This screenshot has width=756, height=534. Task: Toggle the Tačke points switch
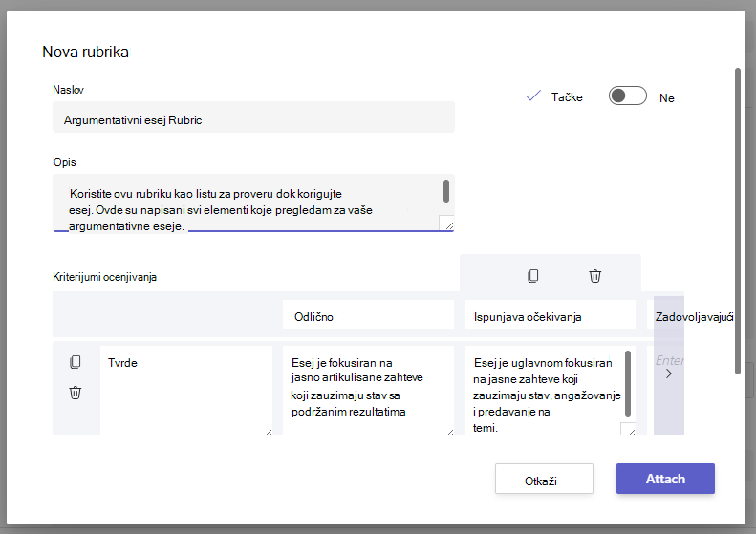(627, 96)
